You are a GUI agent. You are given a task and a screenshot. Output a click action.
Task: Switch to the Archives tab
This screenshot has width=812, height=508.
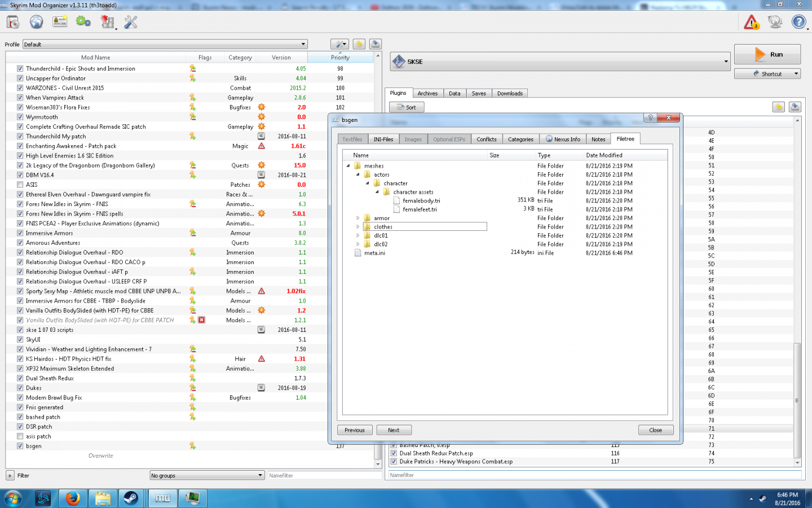pos(427,93)
